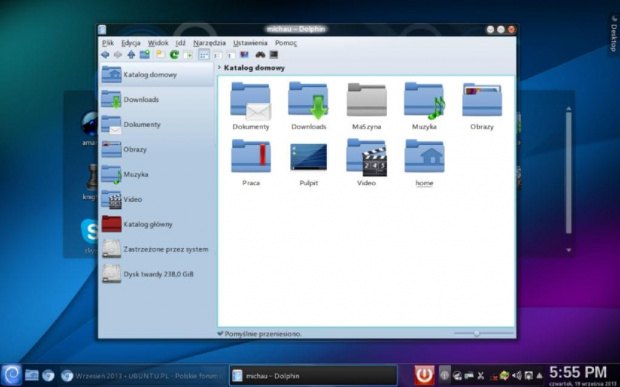The image size is (620, 387).
Task: Go back with the blue left arrow
Action: coord(105,55)
